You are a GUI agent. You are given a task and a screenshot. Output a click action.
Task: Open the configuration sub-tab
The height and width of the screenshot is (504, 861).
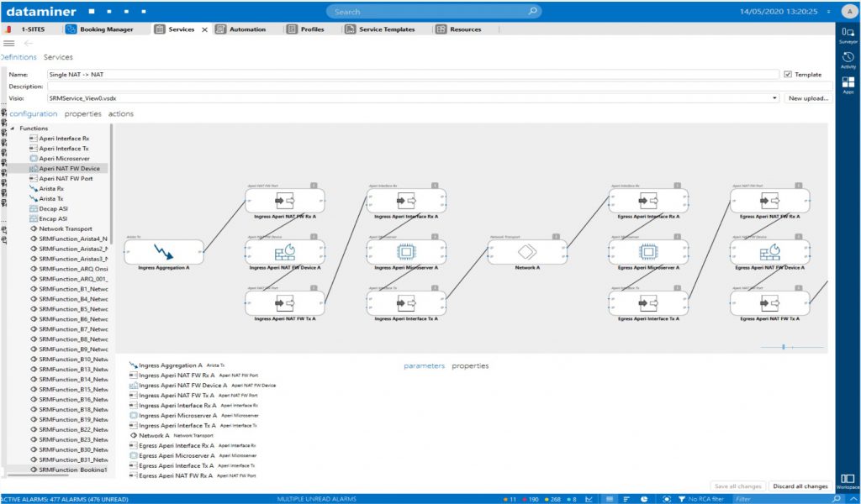[x=34, y=114]
